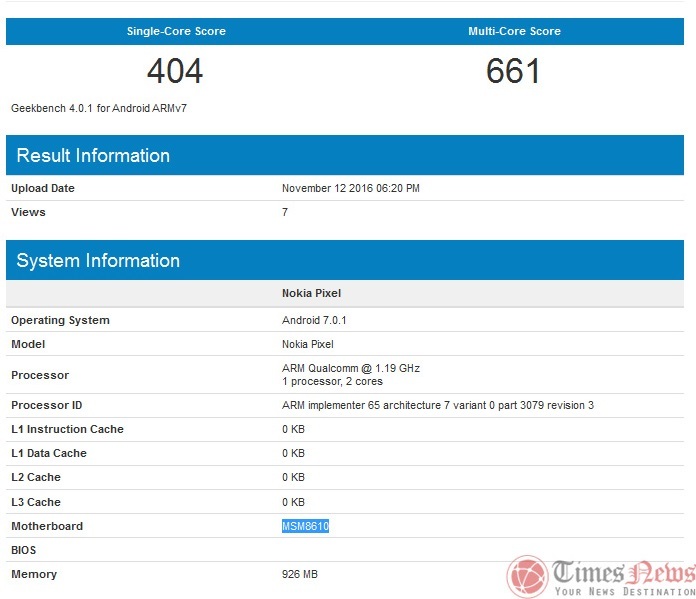Click the 926 MB memory value

(x=299, y=574)
